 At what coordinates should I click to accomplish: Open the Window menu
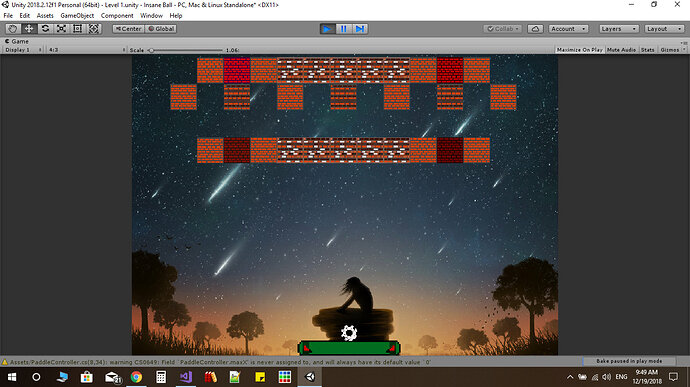(x=151, y=15)
